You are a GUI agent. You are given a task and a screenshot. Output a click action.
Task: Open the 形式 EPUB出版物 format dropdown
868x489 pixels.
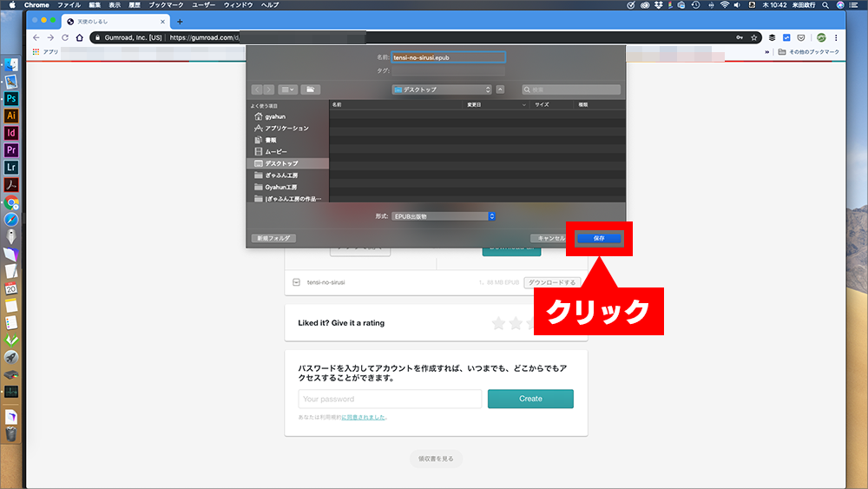point(444,216)
